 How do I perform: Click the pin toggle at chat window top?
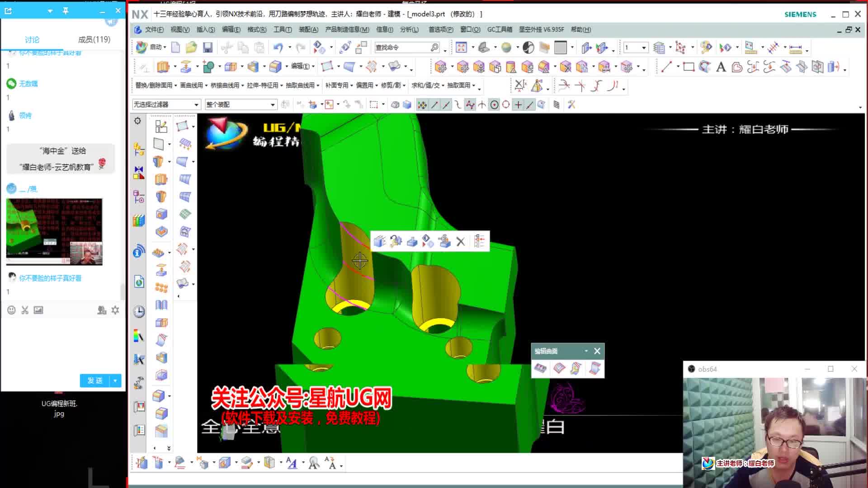point(66,10)
